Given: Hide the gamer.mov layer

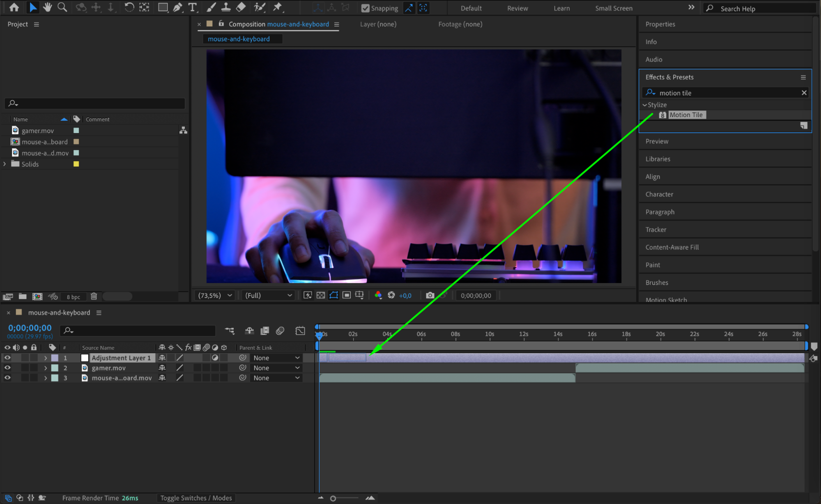Looking at the screenshot, I should tap(7, 368).
